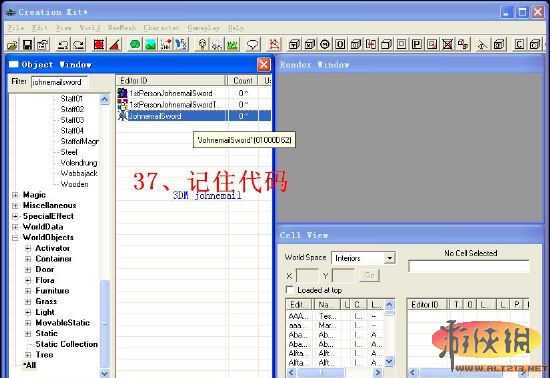Open the Gameplay menu
The width and height of the screenshot is (550, 378).
pos(203,28)
